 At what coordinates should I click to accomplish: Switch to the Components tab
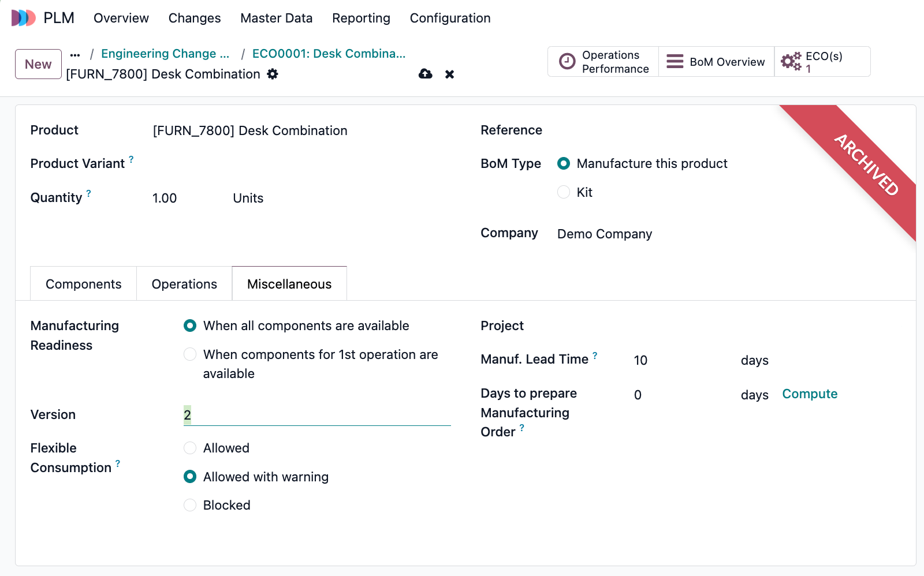click(x=83, y=283)
